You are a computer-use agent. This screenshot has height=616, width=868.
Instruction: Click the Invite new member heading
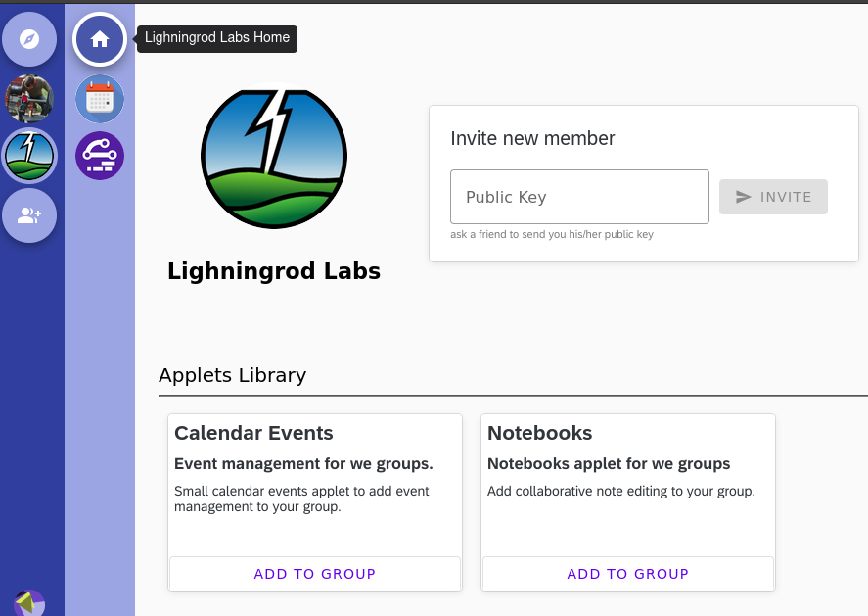click(x=532, y=138)
